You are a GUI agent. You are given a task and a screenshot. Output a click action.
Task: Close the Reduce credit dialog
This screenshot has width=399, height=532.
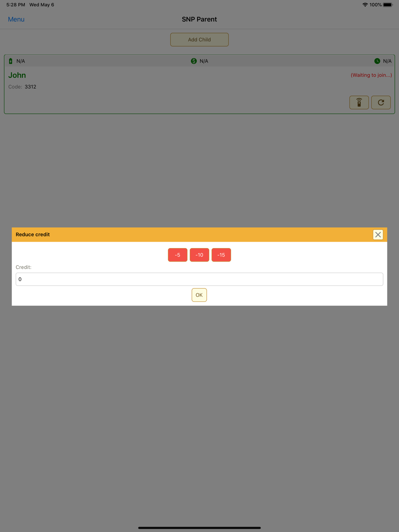pyautogui.click(x=378, y=234)
